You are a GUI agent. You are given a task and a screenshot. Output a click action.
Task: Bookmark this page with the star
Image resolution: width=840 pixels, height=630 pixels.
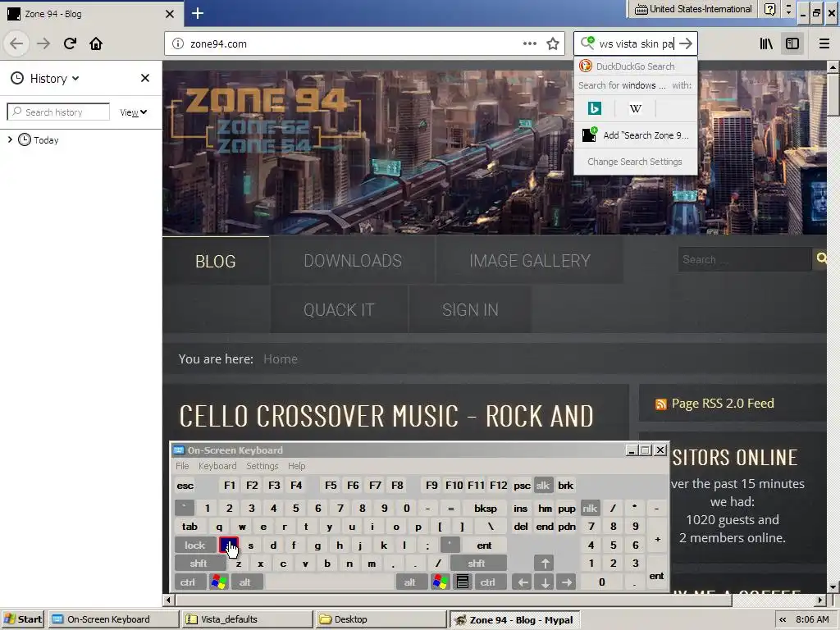(553, 43)
